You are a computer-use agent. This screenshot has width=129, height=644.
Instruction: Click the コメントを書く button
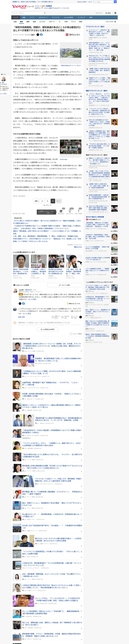[65, 285]
